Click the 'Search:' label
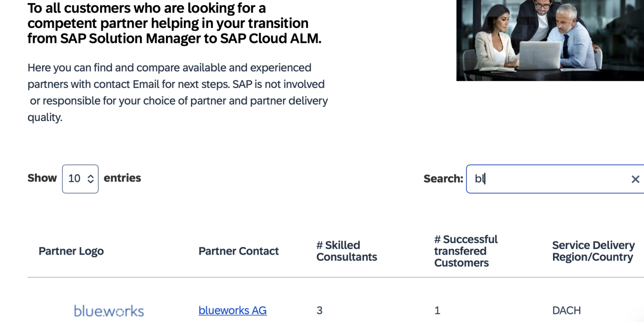Screen dimensions: 644x322 click(443, 179)
